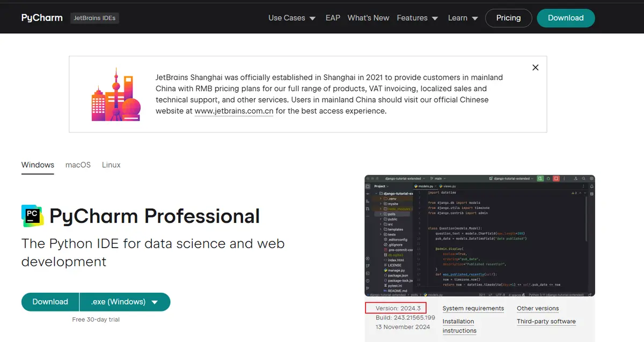
Task: Switch to the Linux tab
Action: (x=111, y=165)
